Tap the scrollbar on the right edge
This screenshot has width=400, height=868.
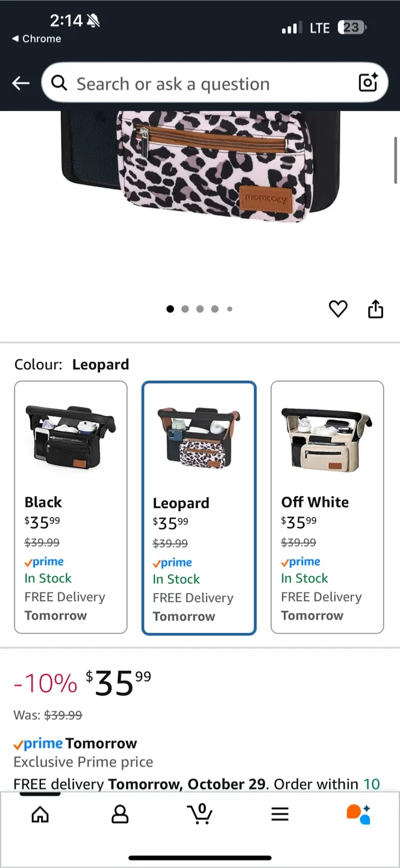click(x=396, y=160)
